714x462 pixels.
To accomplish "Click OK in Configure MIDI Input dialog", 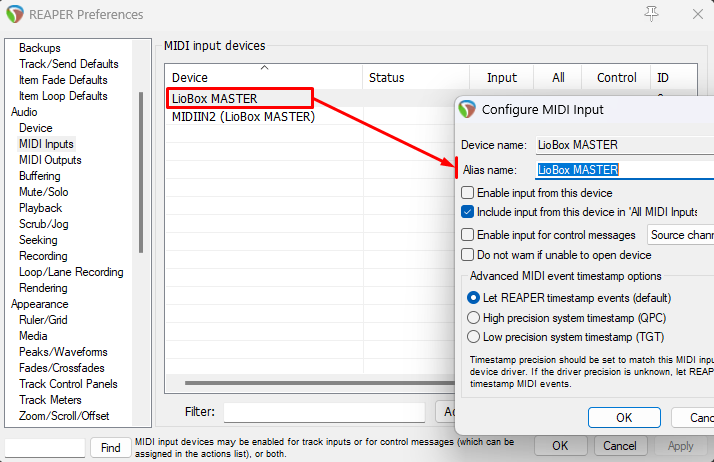I will [x=624, y=417].
